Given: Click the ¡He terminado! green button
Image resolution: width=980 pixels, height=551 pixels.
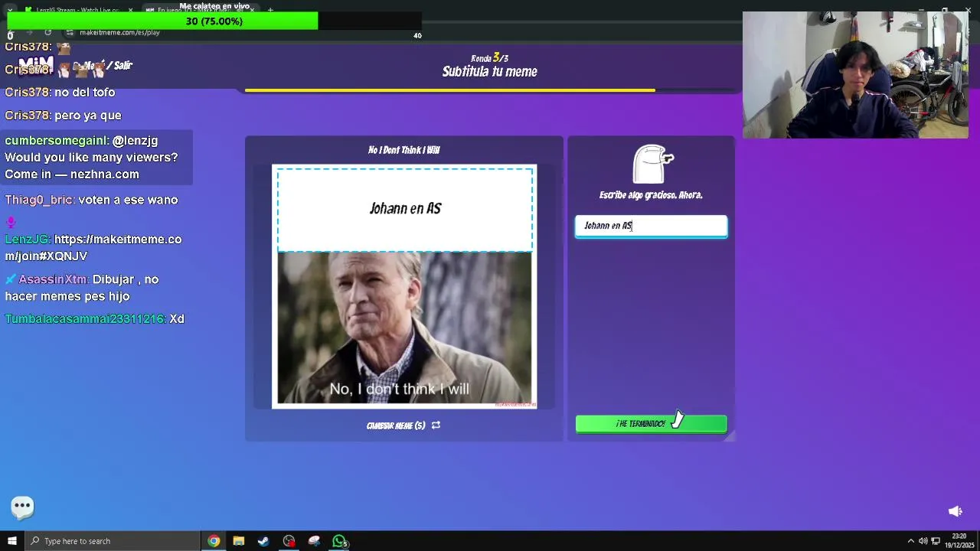Looking at the screenshot, I should [651, 424].
